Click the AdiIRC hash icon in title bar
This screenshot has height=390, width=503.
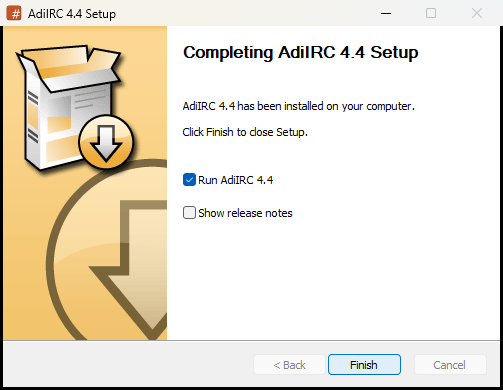point(14,13)
